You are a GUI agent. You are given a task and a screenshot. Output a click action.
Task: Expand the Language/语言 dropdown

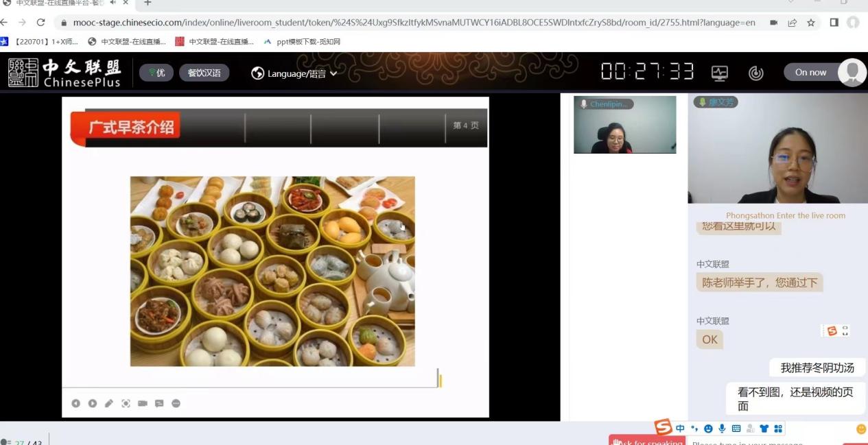pos(294,73)
